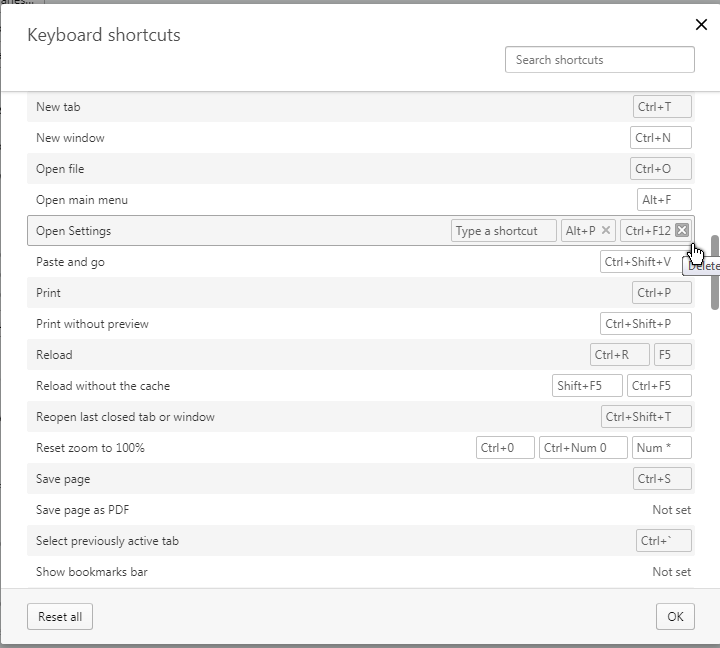This screenshot has height=648, width=720.
Task: Select the Ctrl+O Open file shortcut
Action: [661, 169]
